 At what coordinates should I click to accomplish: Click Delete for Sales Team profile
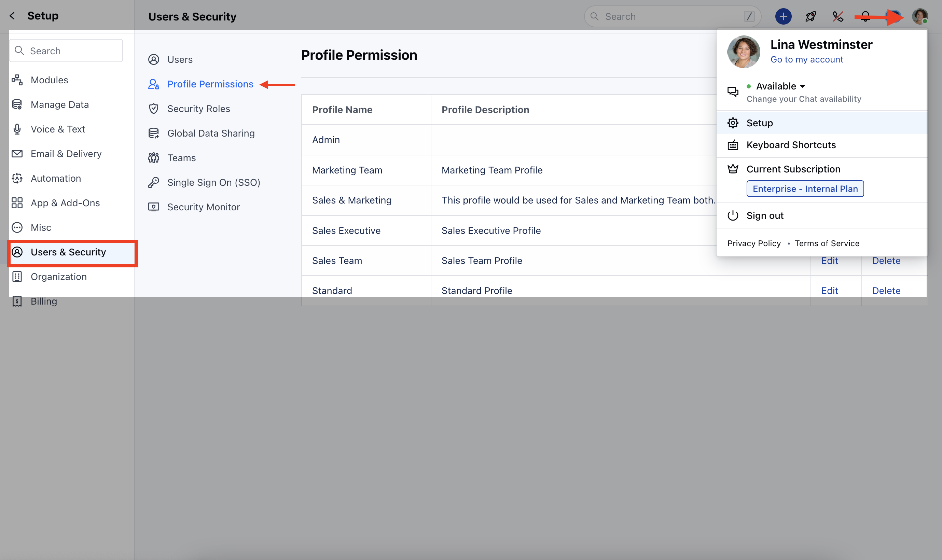[886, 261]
